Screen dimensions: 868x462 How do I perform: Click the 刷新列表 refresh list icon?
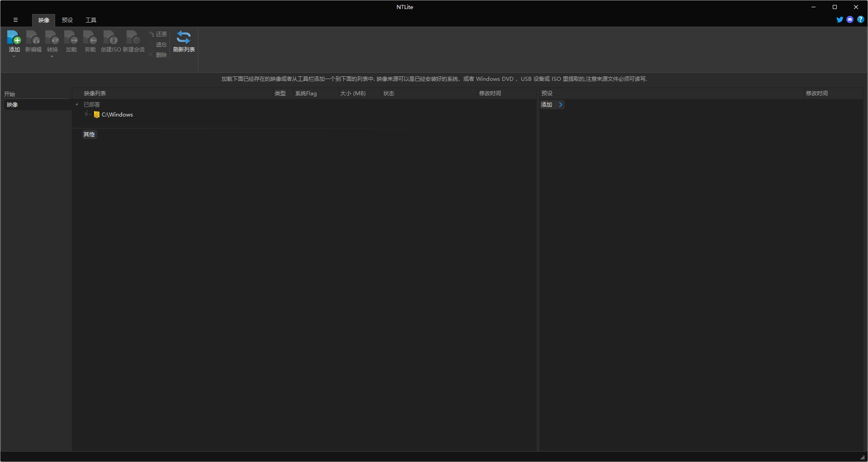coord(184,38)
